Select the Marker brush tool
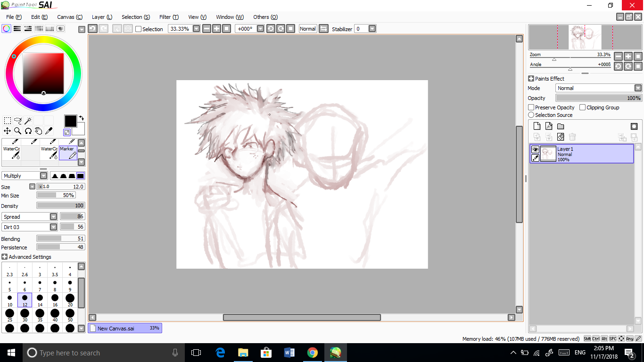This screenshot has width=644, height=362. coord(68,152)
